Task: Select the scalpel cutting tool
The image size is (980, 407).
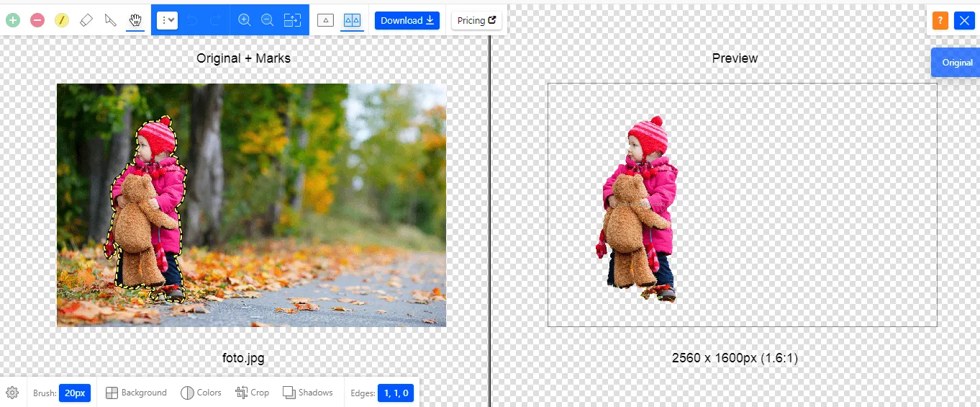Action: tap(111, 20)
